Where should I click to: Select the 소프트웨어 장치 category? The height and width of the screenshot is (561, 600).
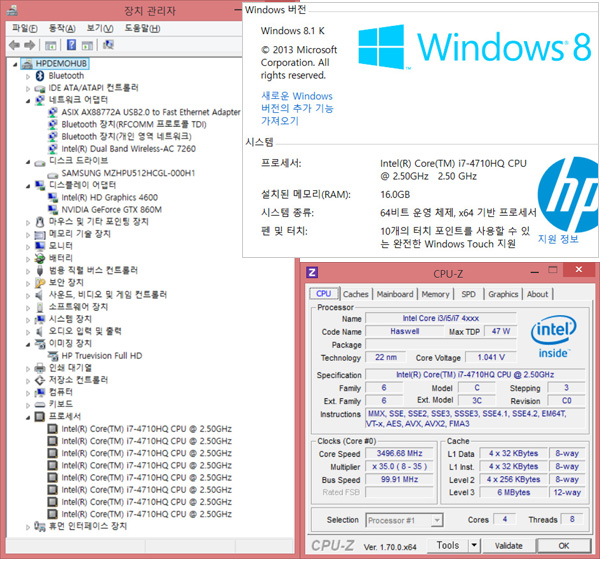coord(78,307)
